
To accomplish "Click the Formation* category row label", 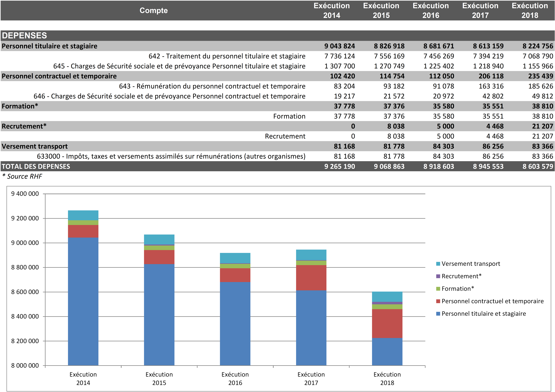I will tap(20, 106).
